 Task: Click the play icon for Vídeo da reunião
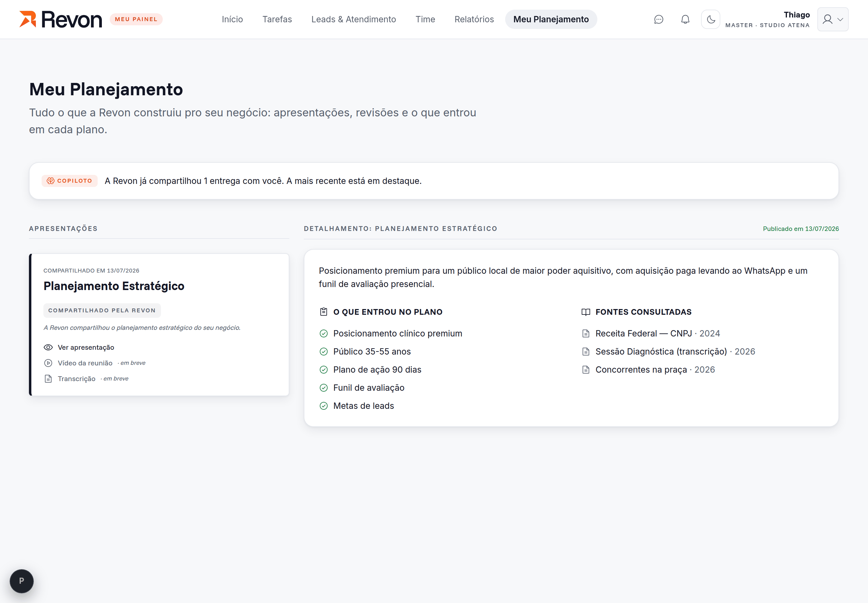[x=48, y=363]
